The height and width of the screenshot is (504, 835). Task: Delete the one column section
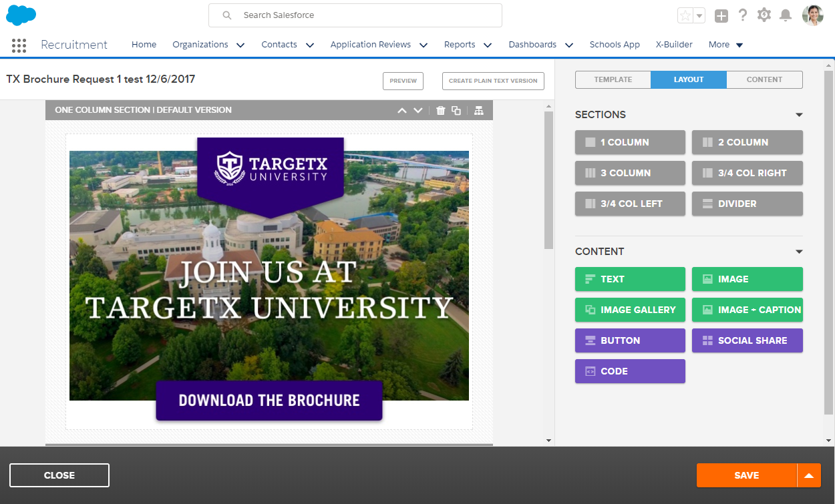tap(440, 110)
